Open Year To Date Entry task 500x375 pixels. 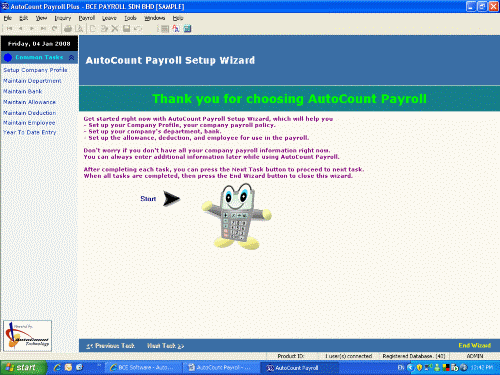[x=29, y=132]
